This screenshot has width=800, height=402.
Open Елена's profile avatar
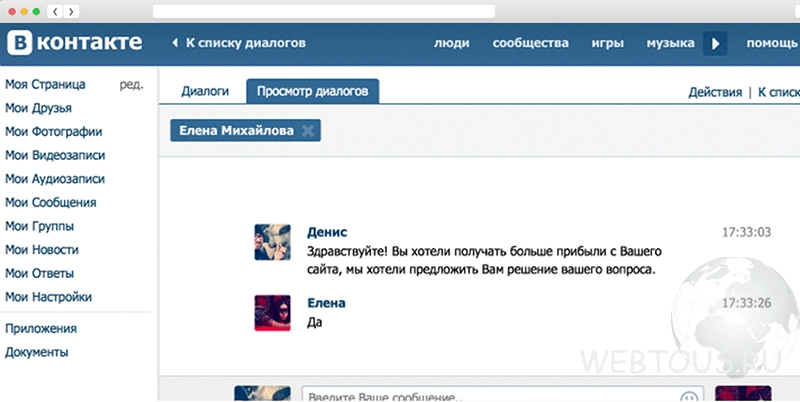[x=272, y=312]
